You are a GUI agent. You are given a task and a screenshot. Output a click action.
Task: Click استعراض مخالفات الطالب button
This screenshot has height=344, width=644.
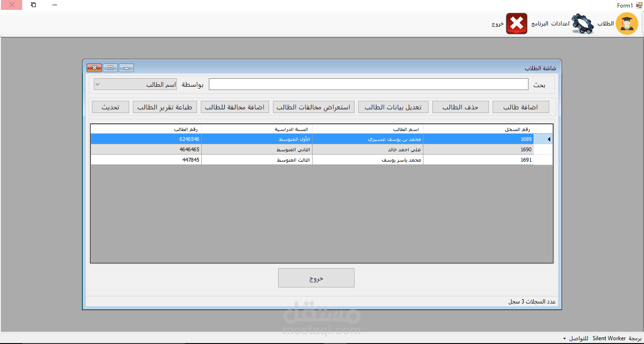click(x=314, y=107)
